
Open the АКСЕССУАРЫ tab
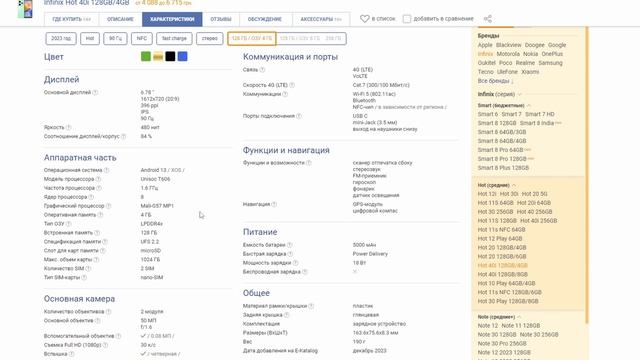[321, 19]
